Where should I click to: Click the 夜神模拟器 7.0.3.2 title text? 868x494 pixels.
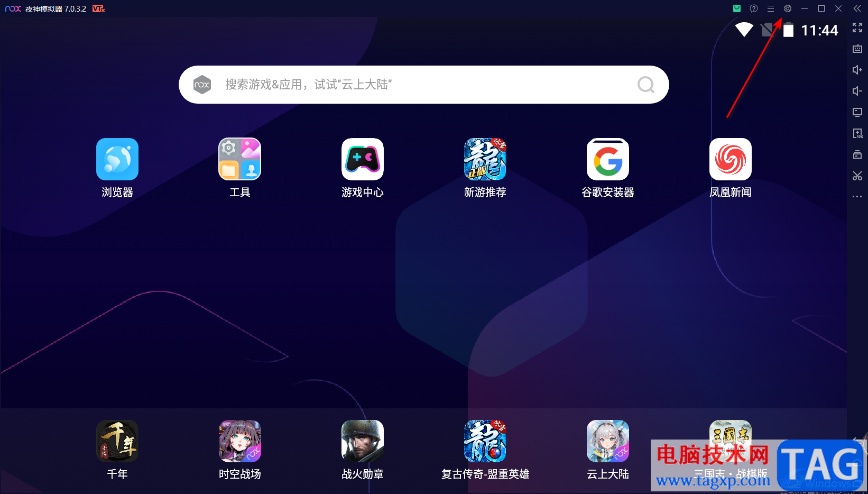tap(56, 9)
